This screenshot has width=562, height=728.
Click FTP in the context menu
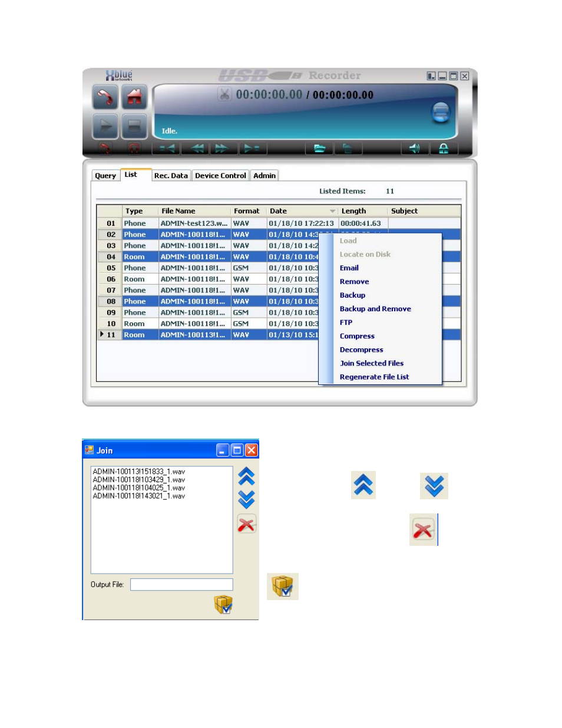[x=346, y=322]
